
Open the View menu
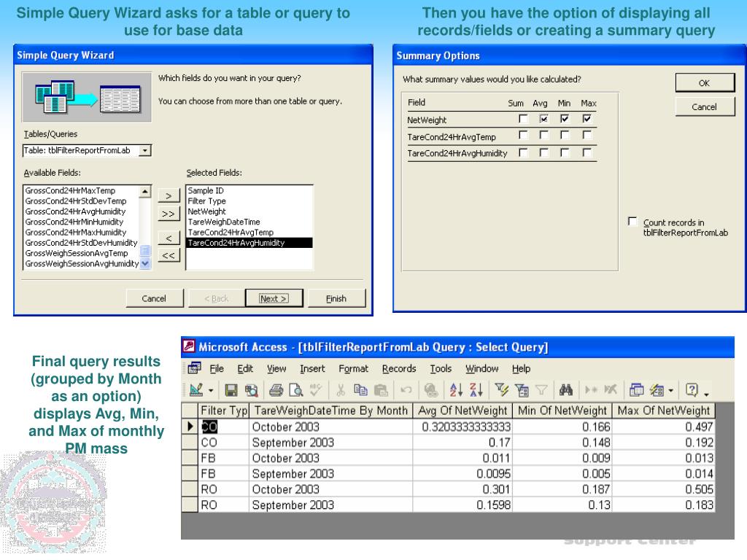[276, 368]
